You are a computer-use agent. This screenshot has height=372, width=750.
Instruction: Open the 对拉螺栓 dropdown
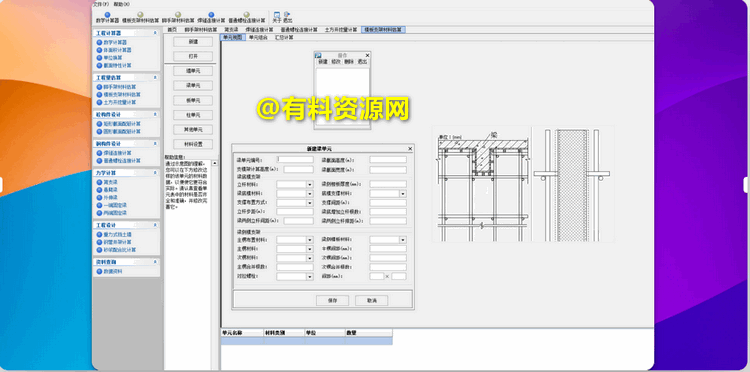(x=310, y=276)
